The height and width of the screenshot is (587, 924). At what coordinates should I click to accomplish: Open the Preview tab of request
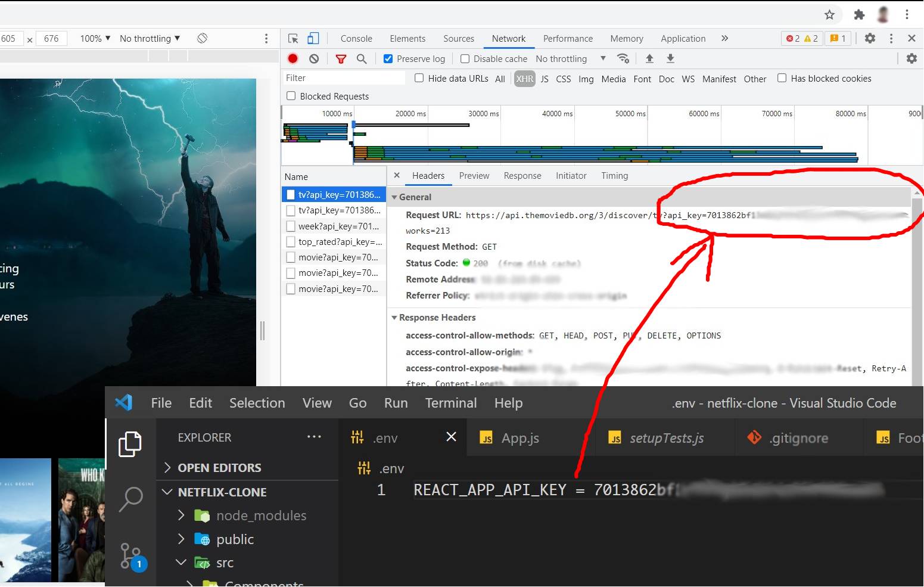(x=474, y=176)
